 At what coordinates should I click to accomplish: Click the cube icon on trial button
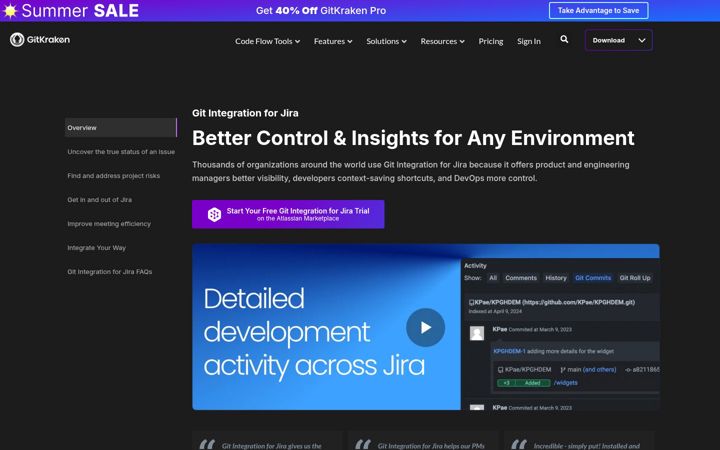click(x=214, y=214)
